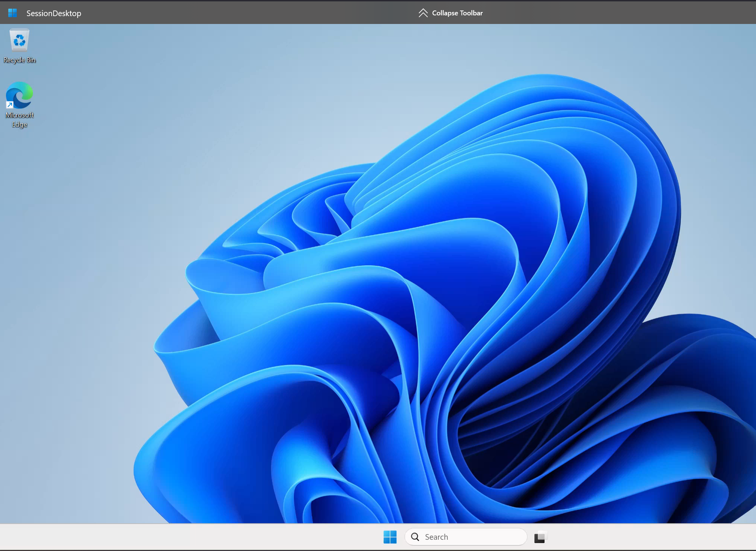Click empty taskbar area left of Start
This screenshot has height=551, width=756.
click(x=187, y=537)
